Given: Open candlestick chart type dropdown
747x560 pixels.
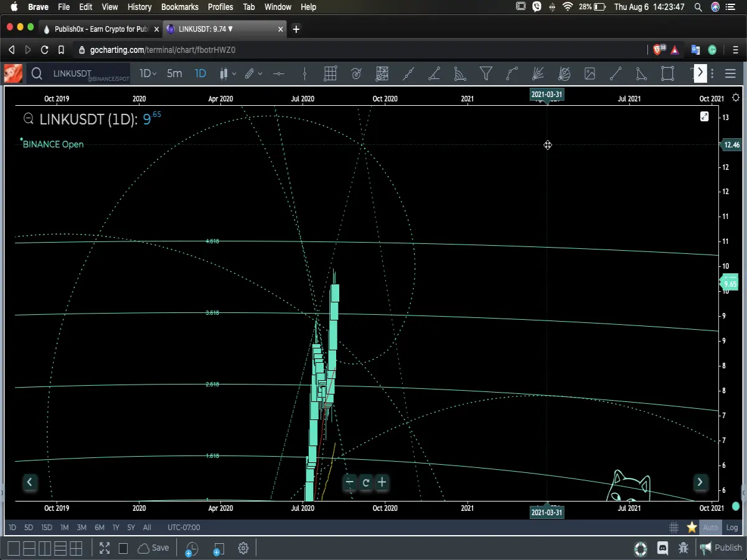Looking at the screenshot, I should 228,73.
